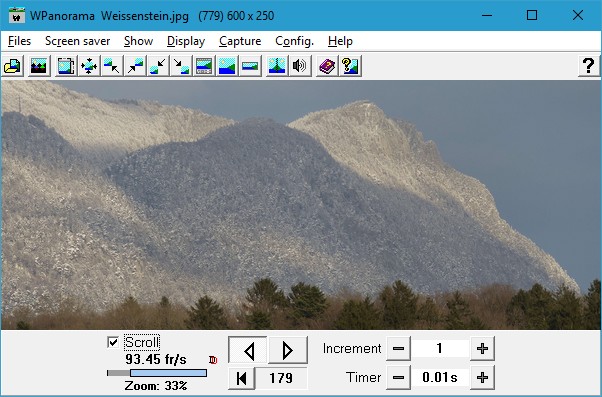Click the center window four-arrows icon
This screenshot has width=602, height=397.
coord(89,66)
